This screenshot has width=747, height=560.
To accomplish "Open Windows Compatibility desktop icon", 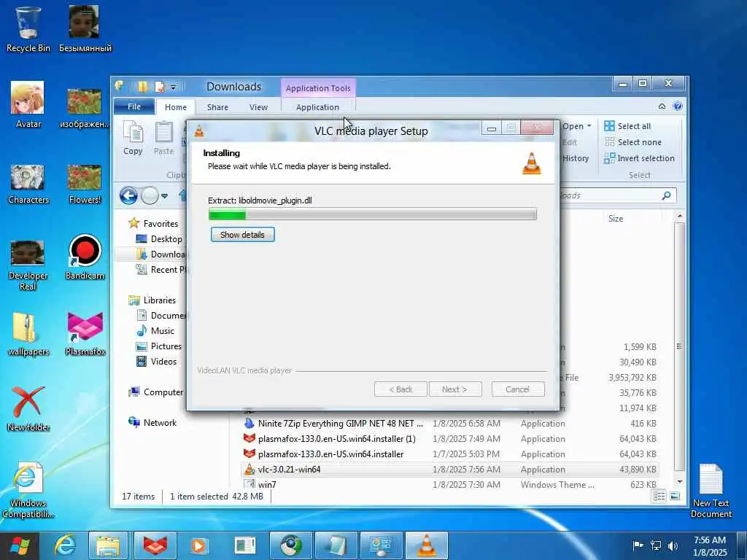I will coord(28,489).
